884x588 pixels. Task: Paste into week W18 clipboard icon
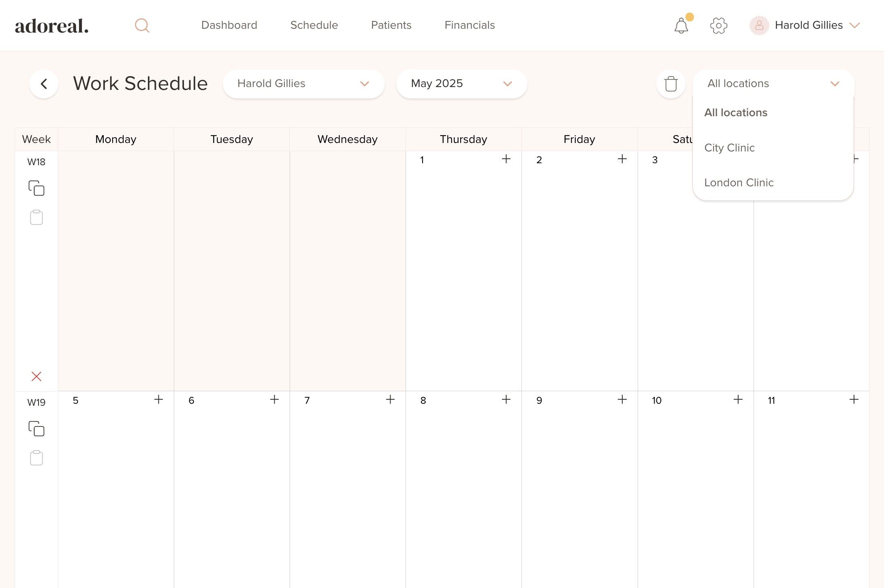tap(36, 217)
